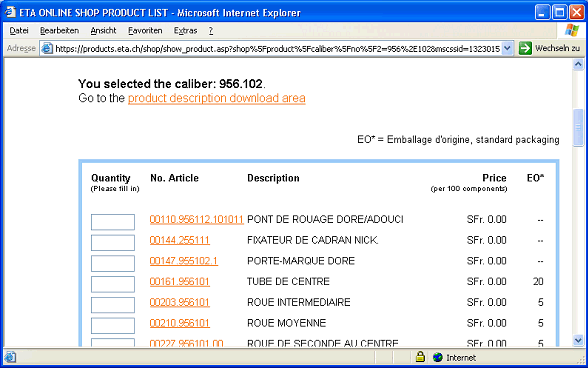
Task: Open article 00203.956101 link
Action: pyautogui.click(x=180, y=302)
